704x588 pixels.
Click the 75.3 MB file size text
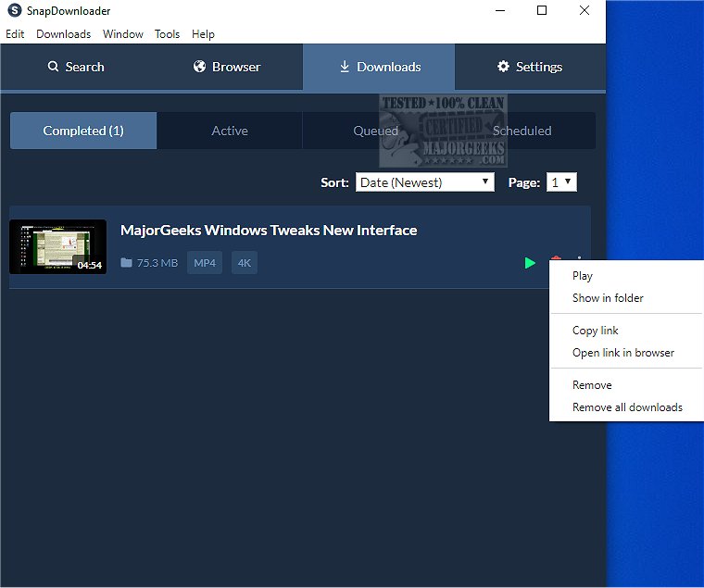[x=157, y=263]
